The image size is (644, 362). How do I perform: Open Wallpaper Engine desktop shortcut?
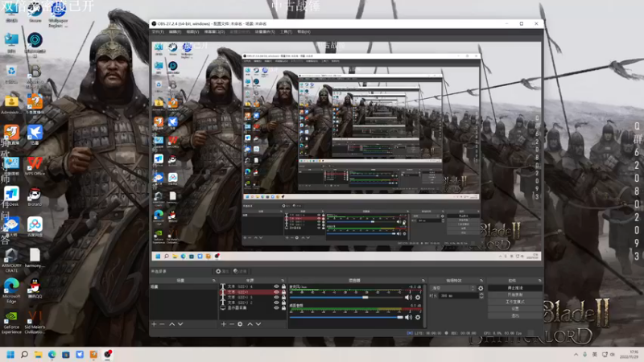58,14
